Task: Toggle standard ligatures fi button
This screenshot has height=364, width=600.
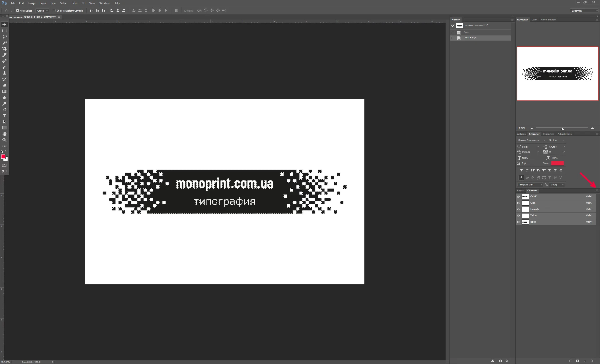Action: click(x=521, y=178)
